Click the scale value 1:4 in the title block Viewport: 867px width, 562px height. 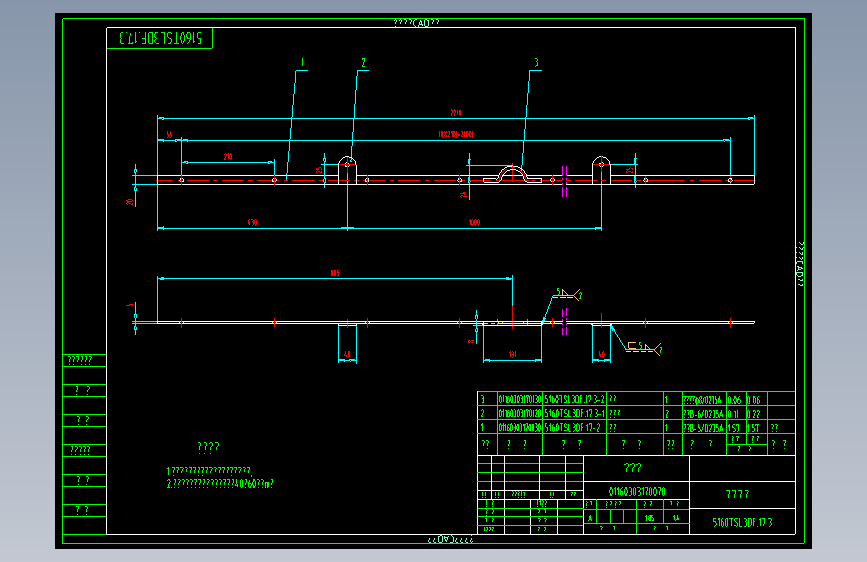coord(676,518)
